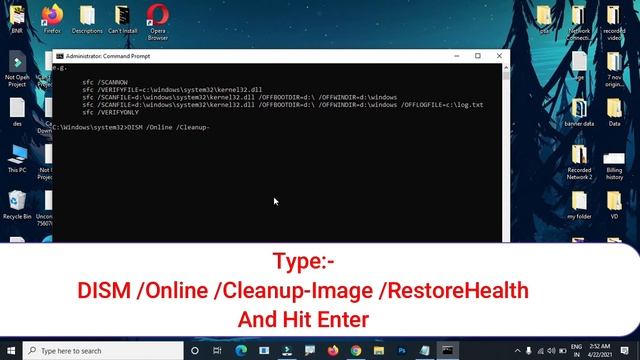The height and width of the screenshot is (360, 640).
Task: Open the clock showing 2:32 AM
Action: click(x=599, y=351)
